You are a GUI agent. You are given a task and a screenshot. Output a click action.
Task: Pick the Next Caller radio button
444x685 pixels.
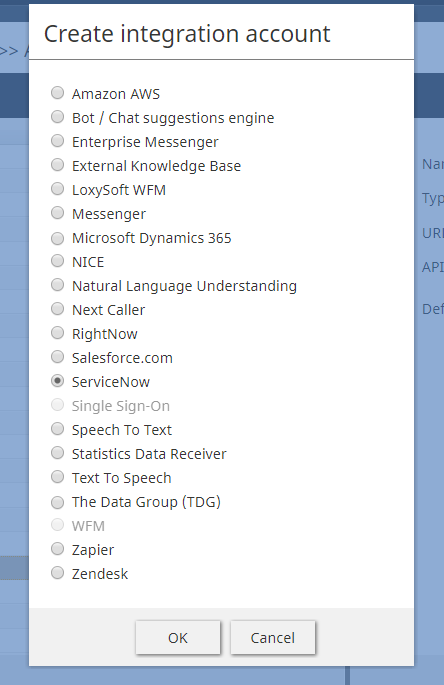point(57,309)
